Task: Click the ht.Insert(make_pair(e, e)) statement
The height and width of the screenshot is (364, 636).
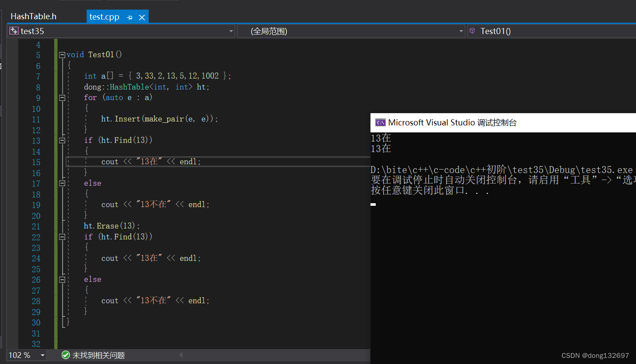Action: point(160,119)
